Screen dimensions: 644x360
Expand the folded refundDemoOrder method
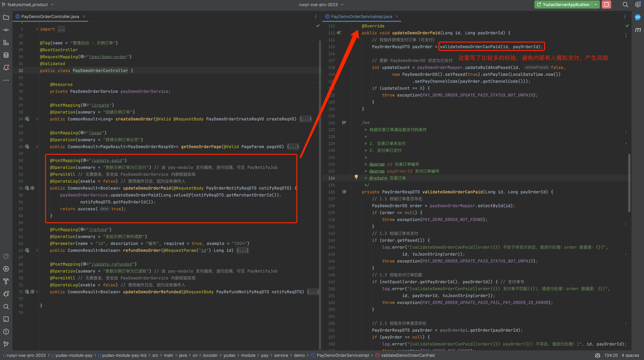(x=37, y=250)
